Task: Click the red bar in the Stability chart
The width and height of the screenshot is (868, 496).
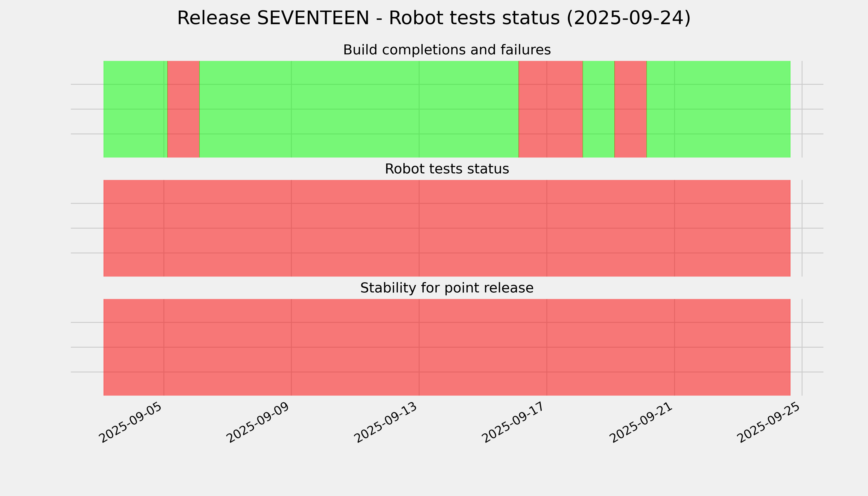Action: [x=447, y=347]
